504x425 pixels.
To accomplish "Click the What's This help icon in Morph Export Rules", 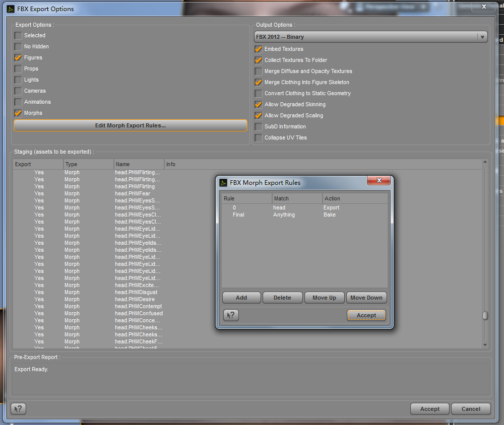I will [231, 315].
